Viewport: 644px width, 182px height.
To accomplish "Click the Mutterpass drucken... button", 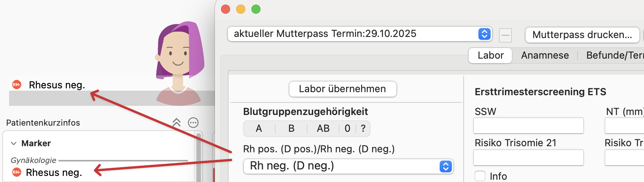I will point(582,35).
